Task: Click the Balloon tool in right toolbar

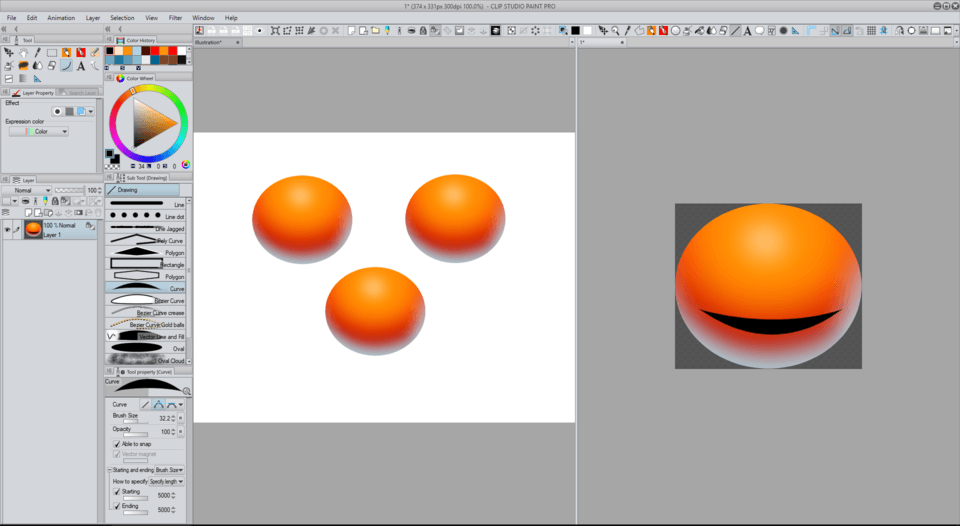Action: coord(759,31)
